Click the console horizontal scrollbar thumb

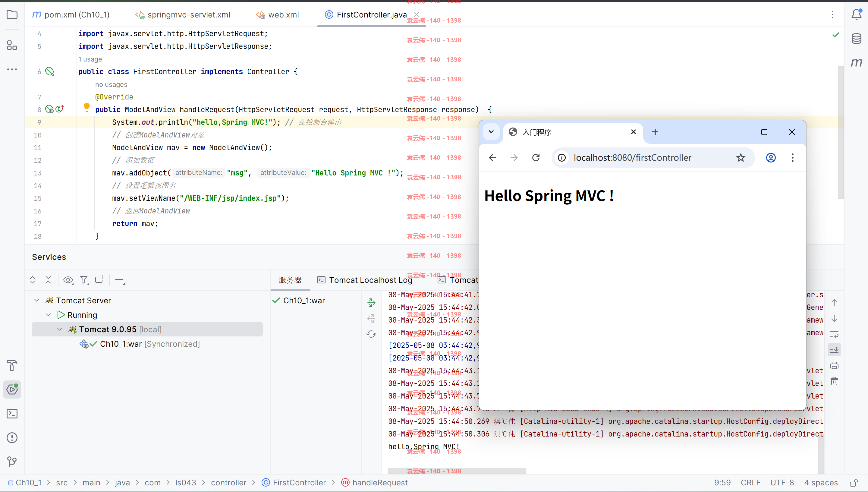pyautogui.click(x=457, y=471)
